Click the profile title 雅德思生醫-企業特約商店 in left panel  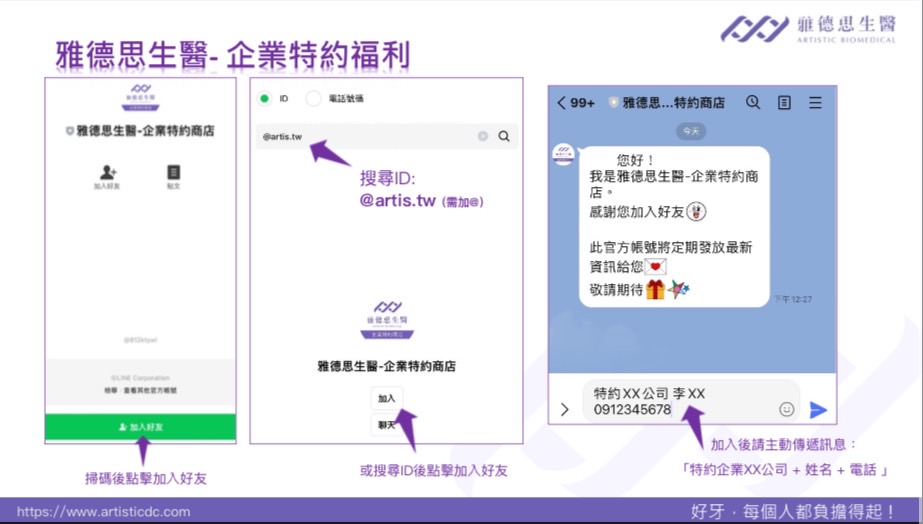click(145, 131)
